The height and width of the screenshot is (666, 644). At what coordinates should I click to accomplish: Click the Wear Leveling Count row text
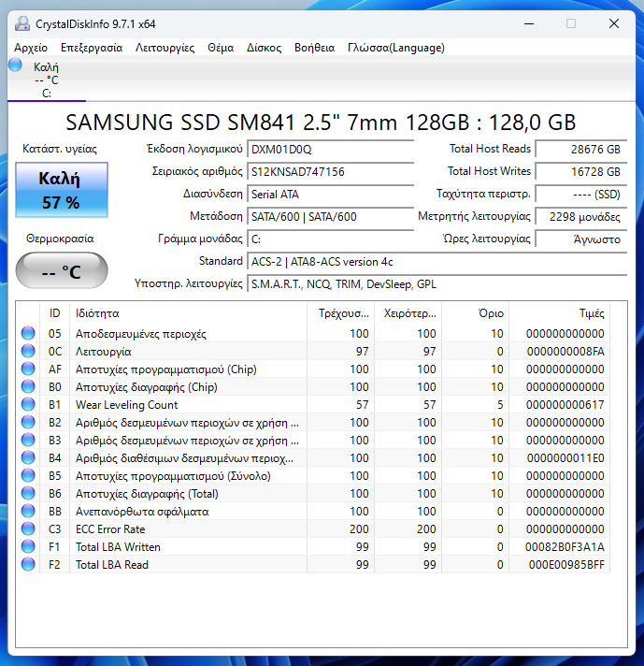[126, 404]
